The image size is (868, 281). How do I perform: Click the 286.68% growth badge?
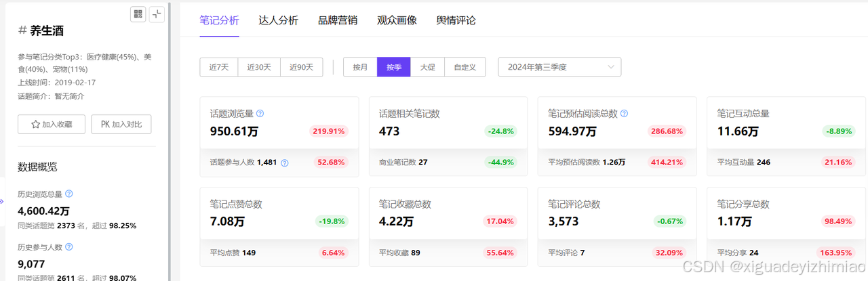click(667, 131)
